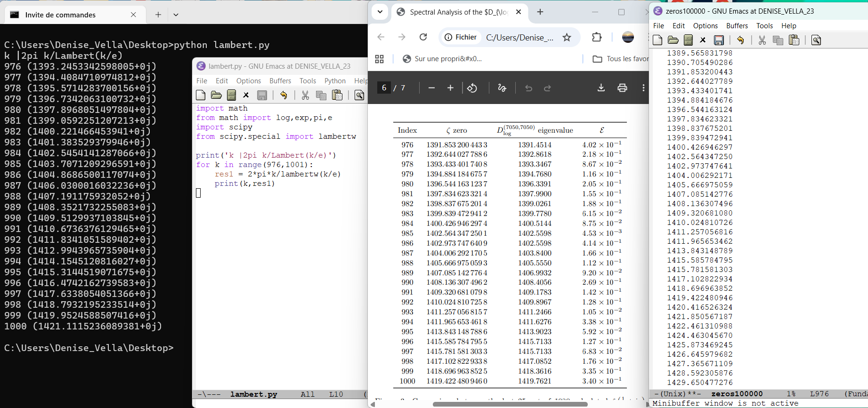
Task: Click Search icon in lambert.py Emacs toolbar
Action: point(359,96)
